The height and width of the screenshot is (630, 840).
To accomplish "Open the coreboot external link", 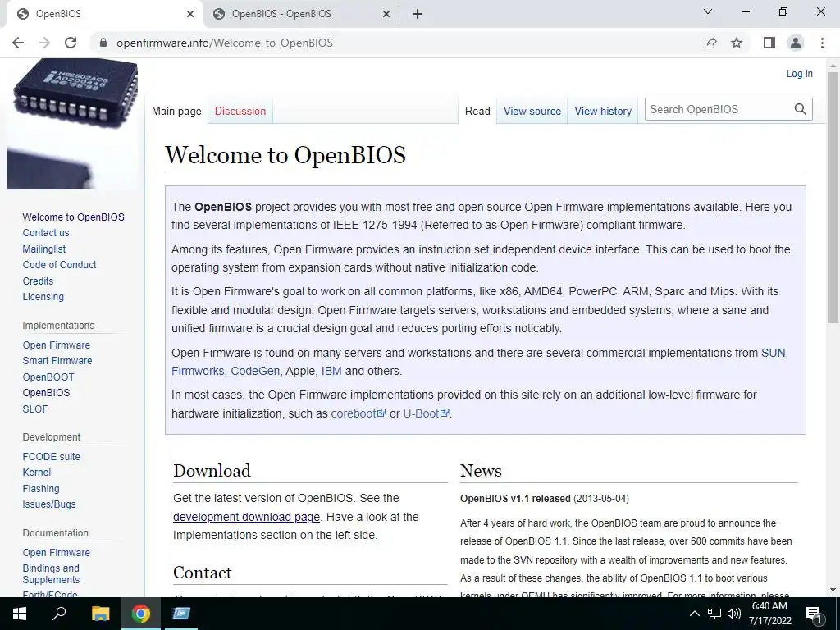I will (x=358, y=413).
